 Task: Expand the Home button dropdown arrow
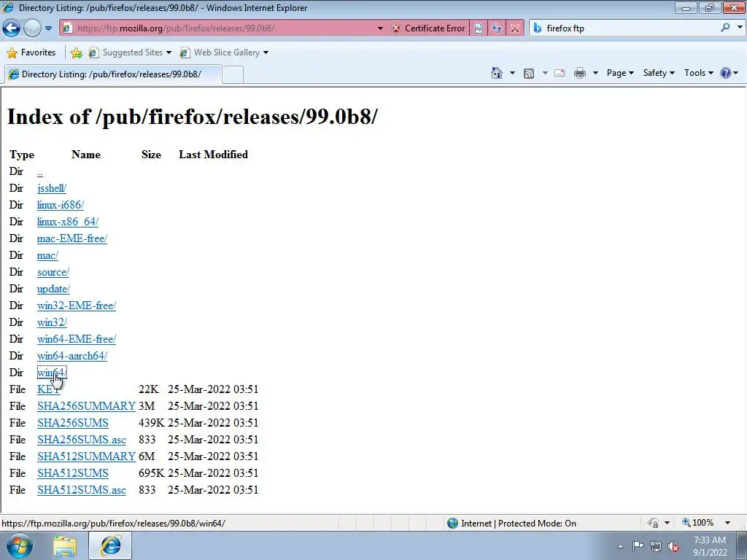tap(512, 73)
